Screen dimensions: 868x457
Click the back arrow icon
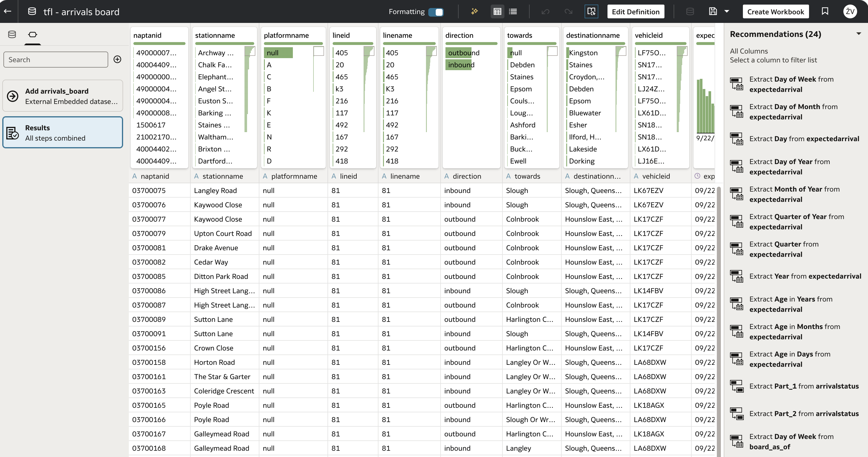point(8,11)
